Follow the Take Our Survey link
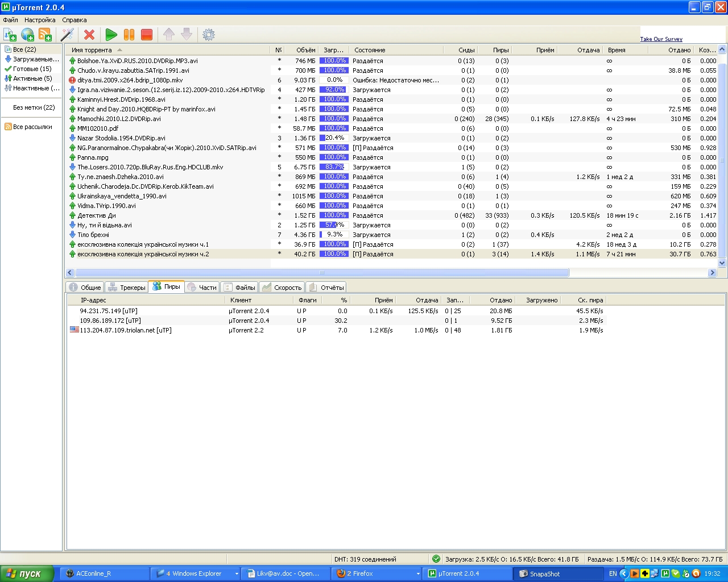 tap(661, 39)
